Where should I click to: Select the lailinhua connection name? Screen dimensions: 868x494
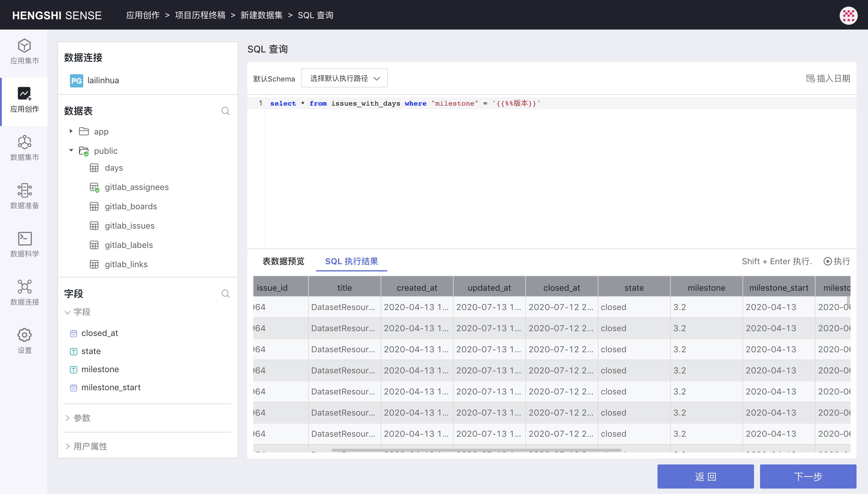[x=103, y=81]
